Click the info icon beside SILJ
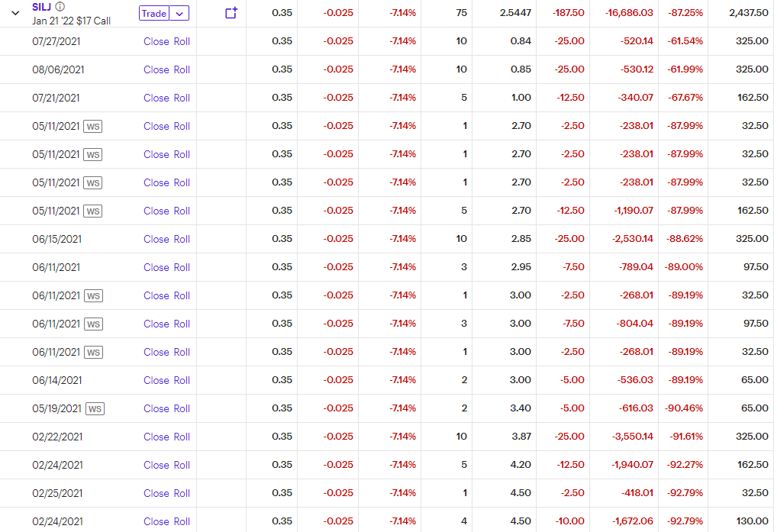The width and height of the screenshot is (774, 532). pos(60,7)
